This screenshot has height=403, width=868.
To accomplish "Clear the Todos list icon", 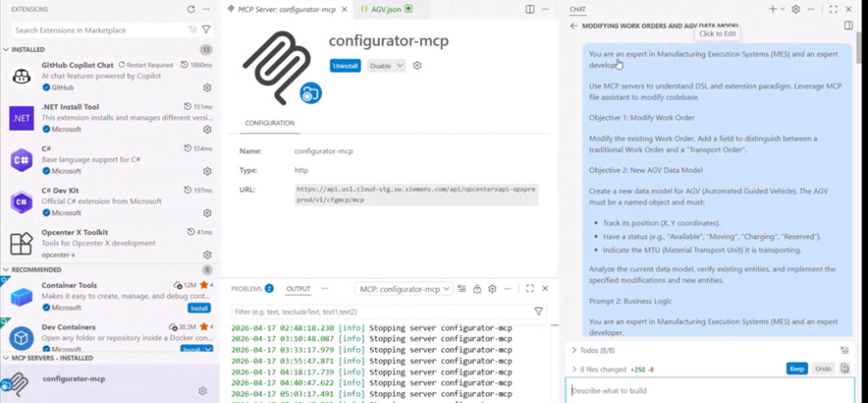I will [844, 350].
